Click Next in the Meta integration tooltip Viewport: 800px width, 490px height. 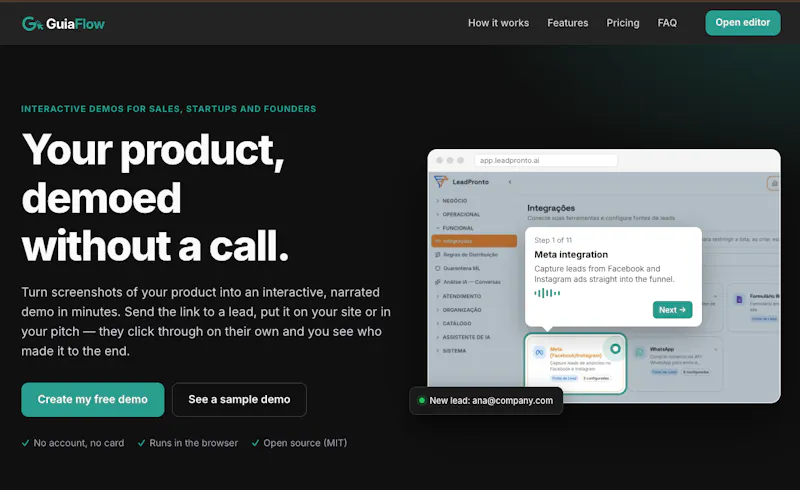pyautogui.click(x=672, y=310)
